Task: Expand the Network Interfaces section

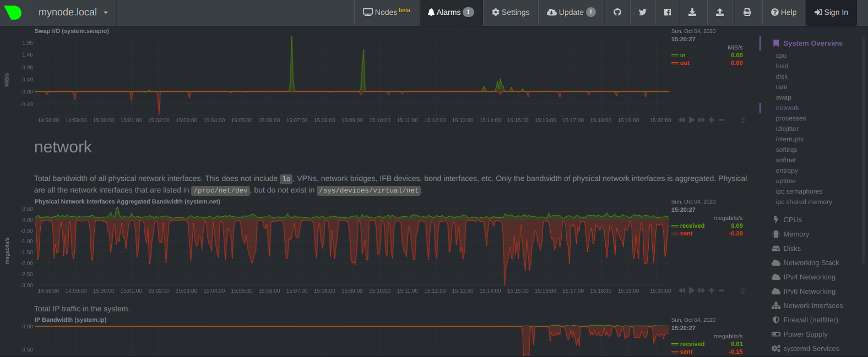Action: (x=807, y=305)
